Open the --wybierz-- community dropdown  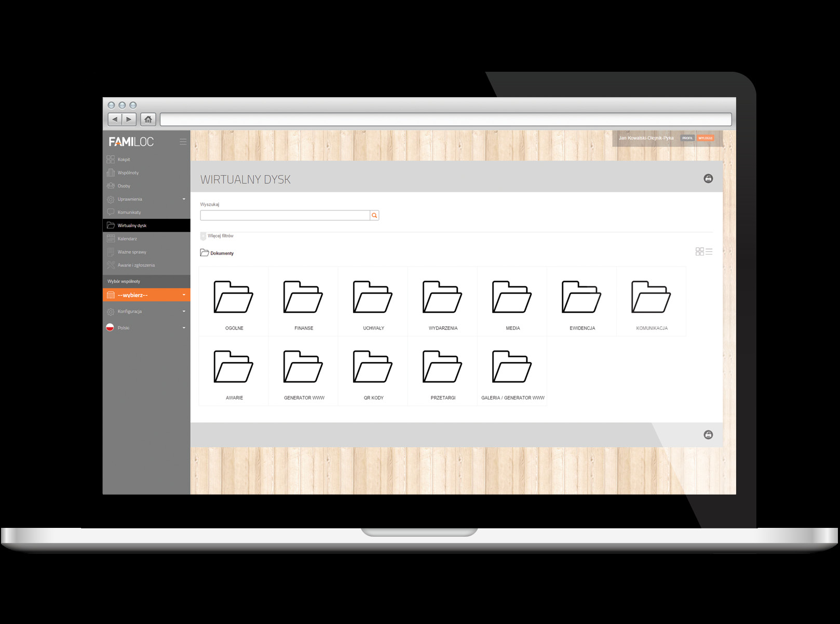click(146, 295)
